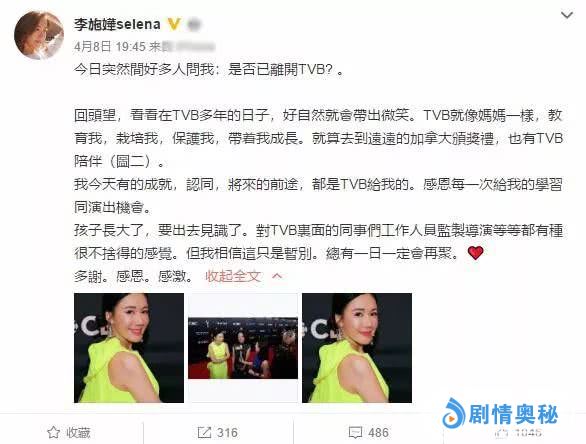Click the 李施嬅selena username link
This screenshot has width=586, height=444.
pyautogui.click(x=117, y=24)
